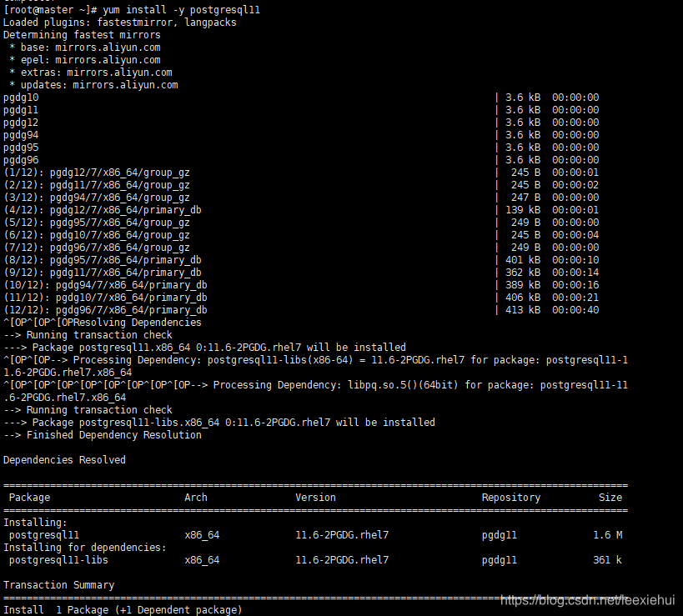Click the 'Installing:' section label
Screen dimensions: 683x616
[x=35, y=523]
